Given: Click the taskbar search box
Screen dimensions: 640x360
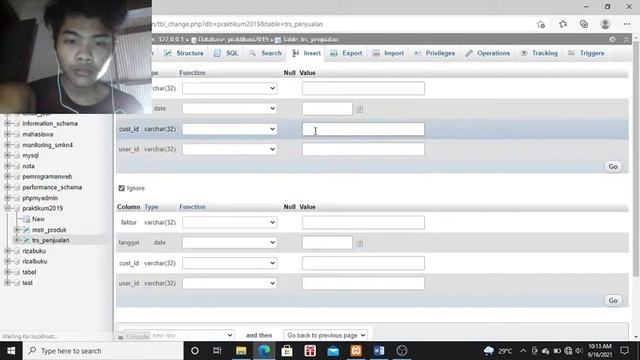Looking at the screenshot, I should [x=103, y=351].
